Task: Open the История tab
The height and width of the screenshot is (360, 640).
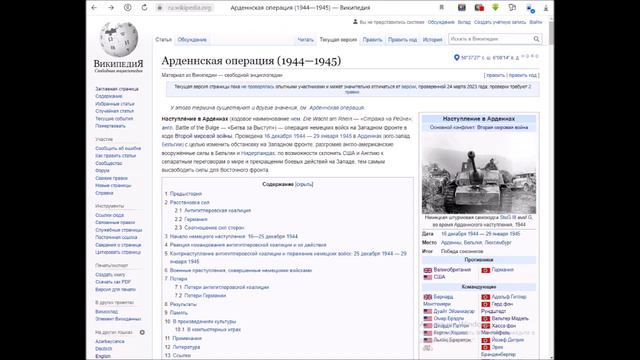Action: click(x=432, y=40)
